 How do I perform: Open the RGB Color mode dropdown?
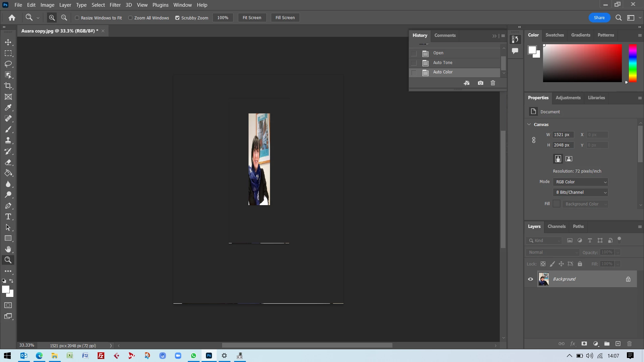pyautogui.click(x=581, y=182)
